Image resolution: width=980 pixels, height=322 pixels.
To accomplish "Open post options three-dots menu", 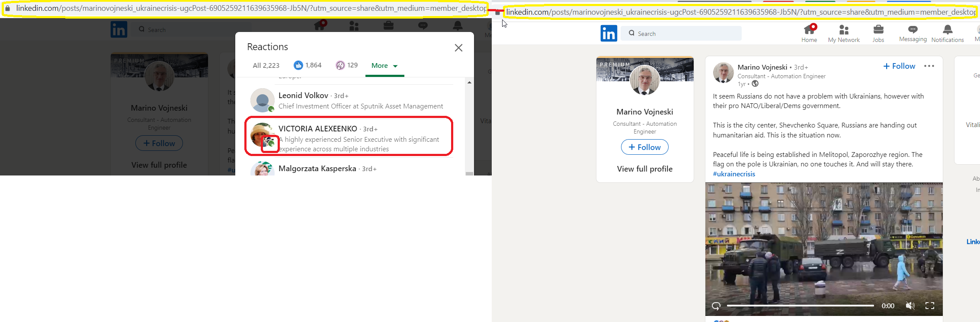I will [929, 66].
